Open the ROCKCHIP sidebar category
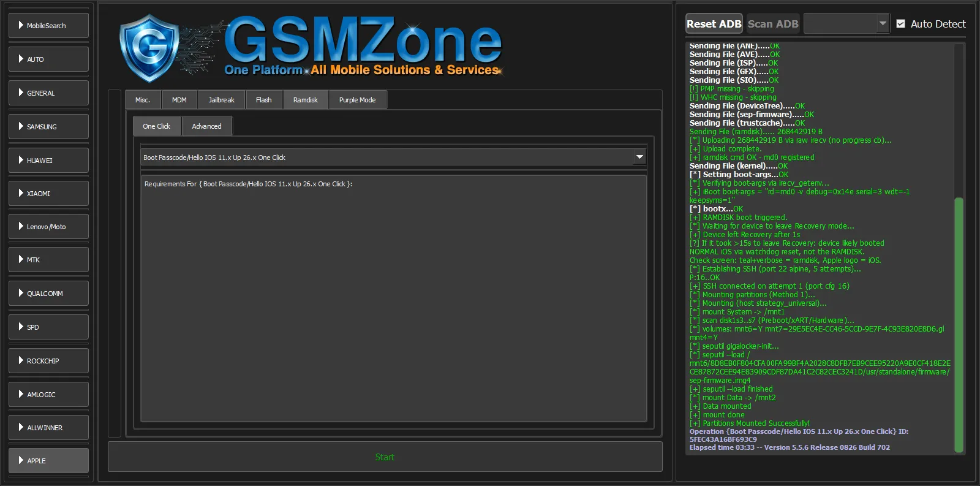Screen dimensions: 980x486 click(x=48, y=361)
